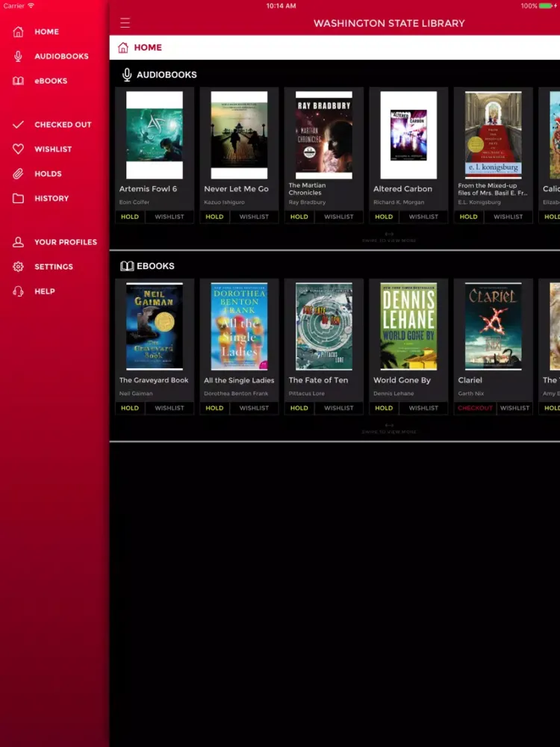Open AUDIOBOOKS in the sidebar

[x=61, y=56]
